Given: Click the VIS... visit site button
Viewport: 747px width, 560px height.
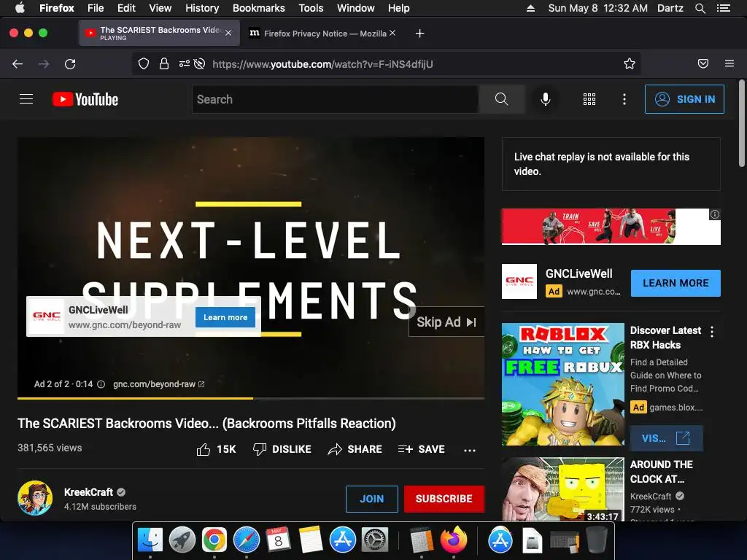Looking at the screenshot, I should tap(666, 438).
